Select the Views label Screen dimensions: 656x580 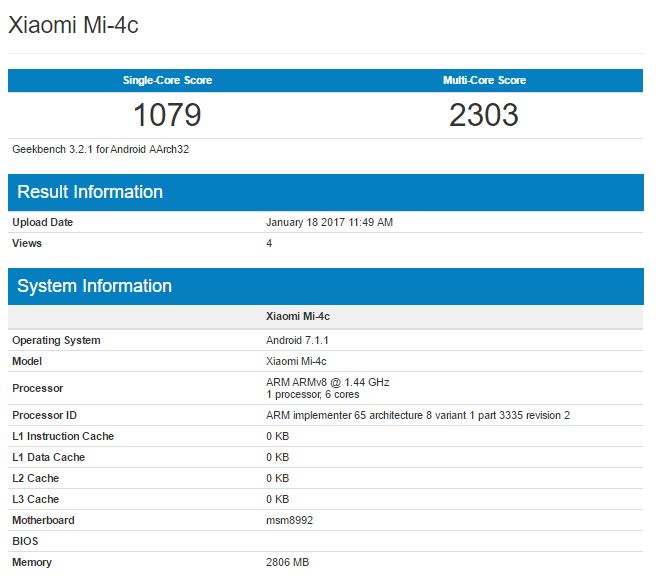(27, 243)
